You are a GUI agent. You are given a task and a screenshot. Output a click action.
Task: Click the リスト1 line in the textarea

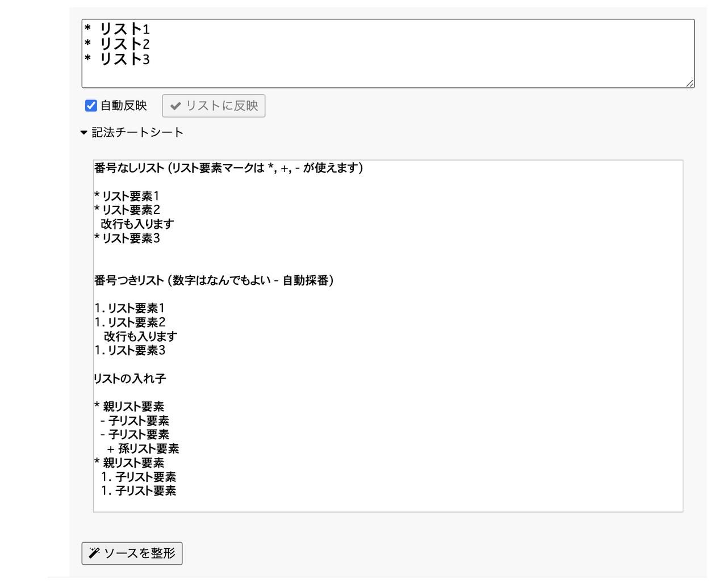(117, 29)
